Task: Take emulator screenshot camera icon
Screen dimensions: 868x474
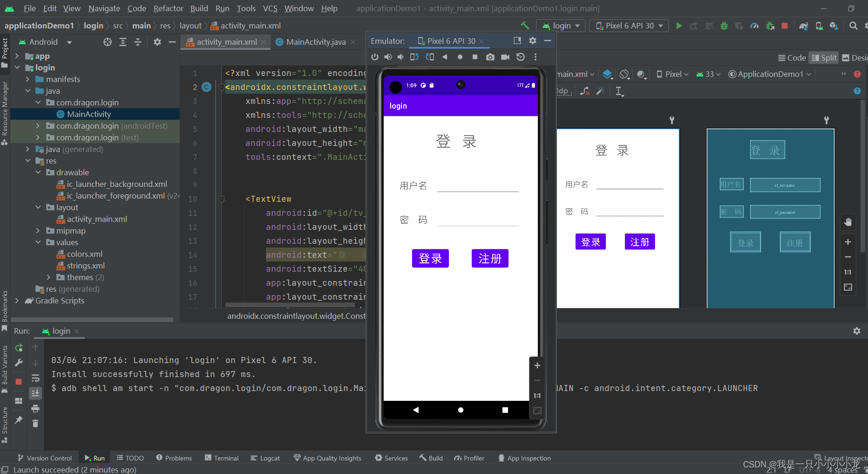Action: click(490, 57)
